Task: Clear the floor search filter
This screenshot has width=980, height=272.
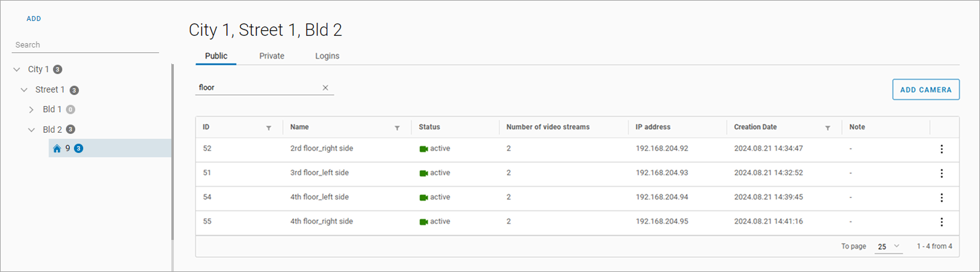Action: 325,88
